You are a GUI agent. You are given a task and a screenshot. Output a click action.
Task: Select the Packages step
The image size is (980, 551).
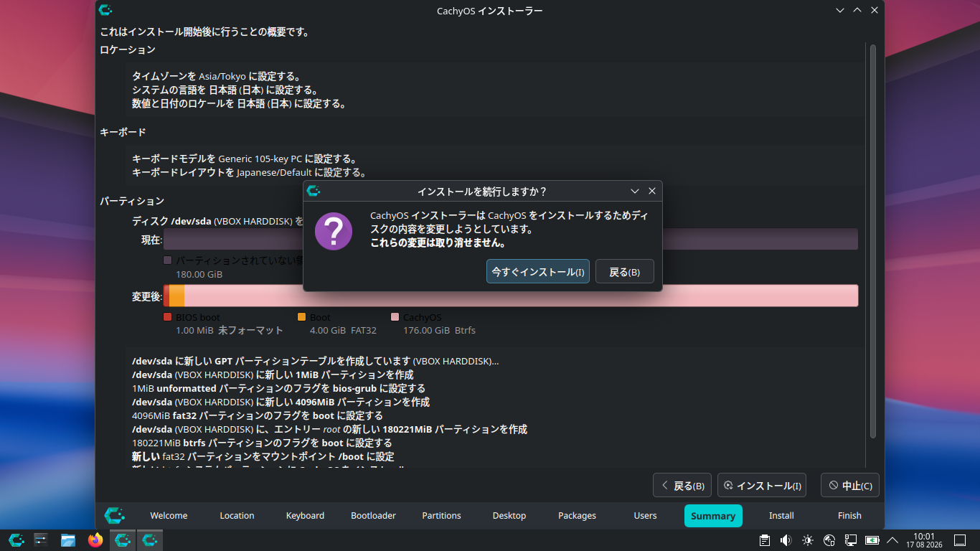(x=577, y=515)
